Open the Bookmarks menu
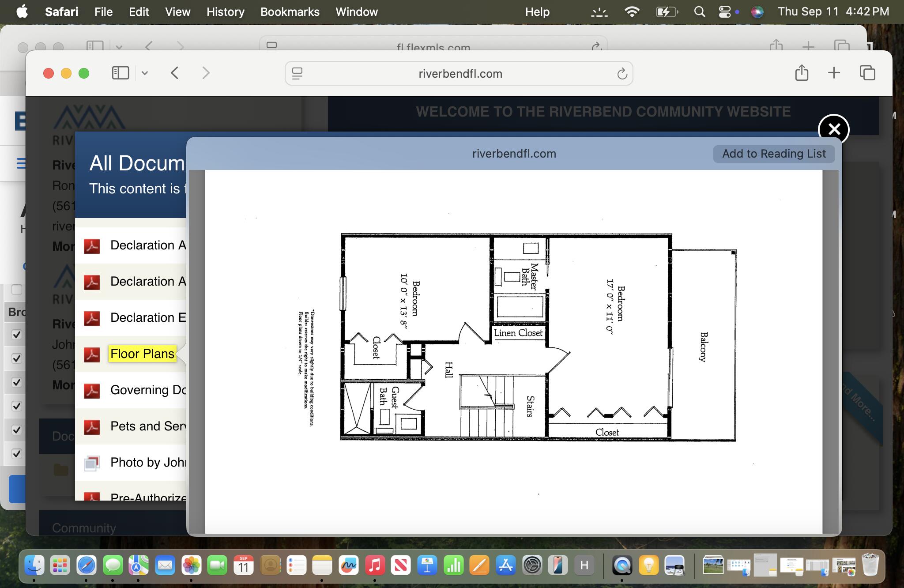The image size is (904, 588). pos(290,11)
